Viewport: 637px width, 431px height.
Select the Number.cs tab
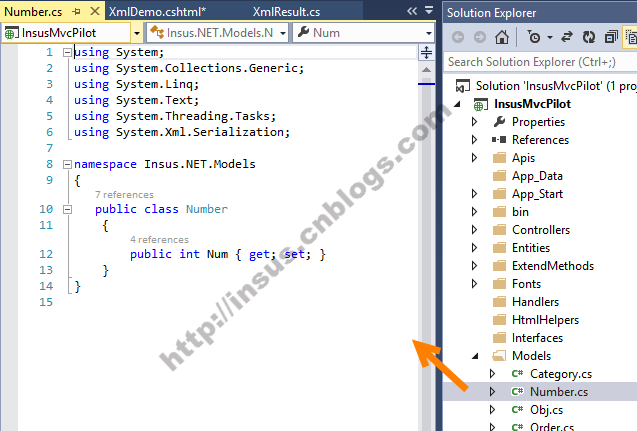tap(33, 12)
